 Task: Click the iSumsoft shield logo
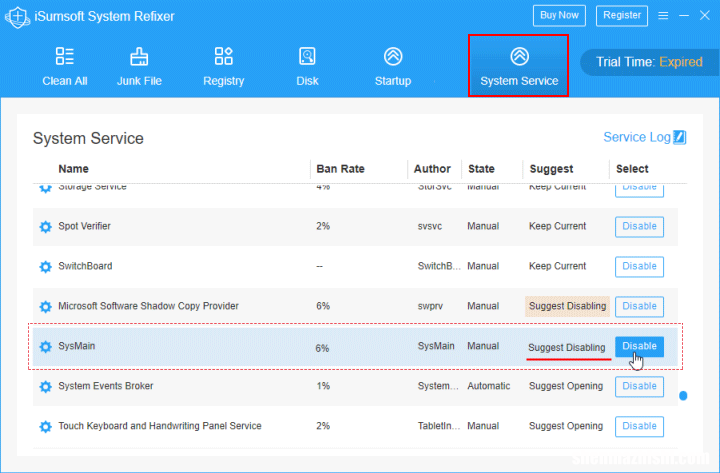(x=17, y=17)
